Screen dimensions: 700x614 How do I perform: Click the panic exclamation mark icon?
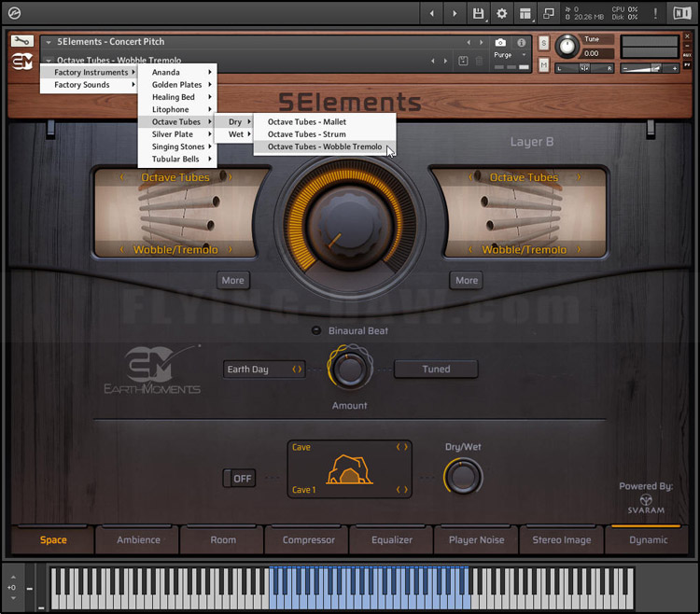[655, 13]
